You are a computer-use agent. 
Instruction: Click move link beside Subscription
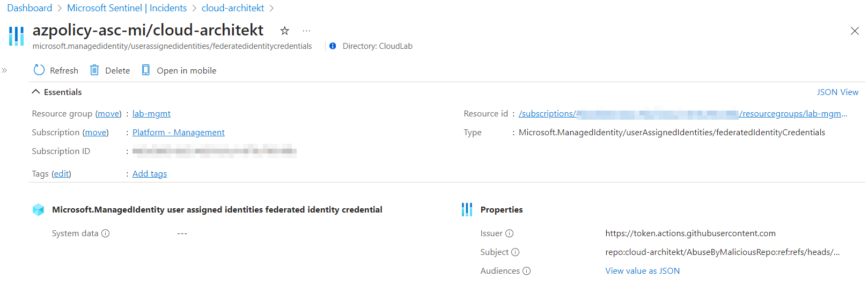[x=95, y=133]
